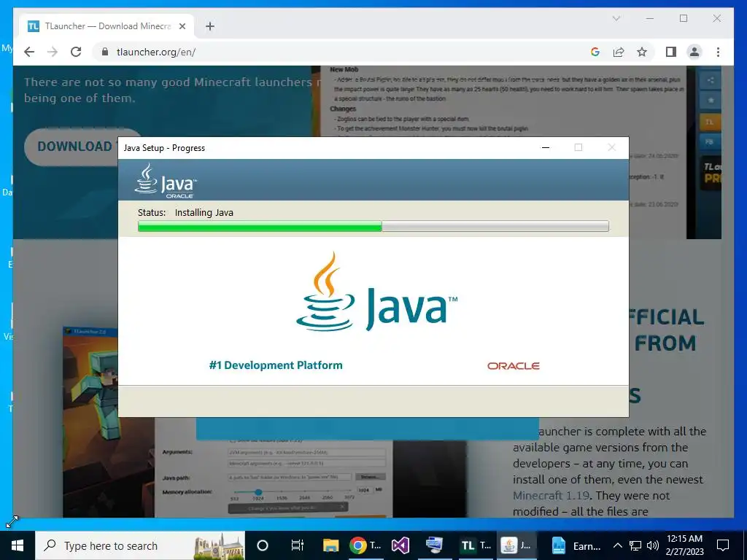Click the Type here to search box
This screenshot has width=747, height=560.
tap(139, 545)
